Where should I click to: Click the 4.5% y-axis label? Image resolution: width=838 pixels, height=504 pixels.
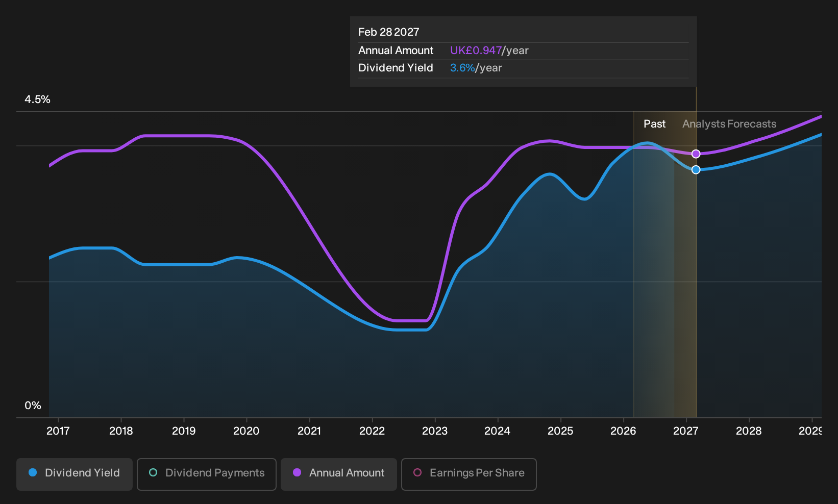point(38,99)
